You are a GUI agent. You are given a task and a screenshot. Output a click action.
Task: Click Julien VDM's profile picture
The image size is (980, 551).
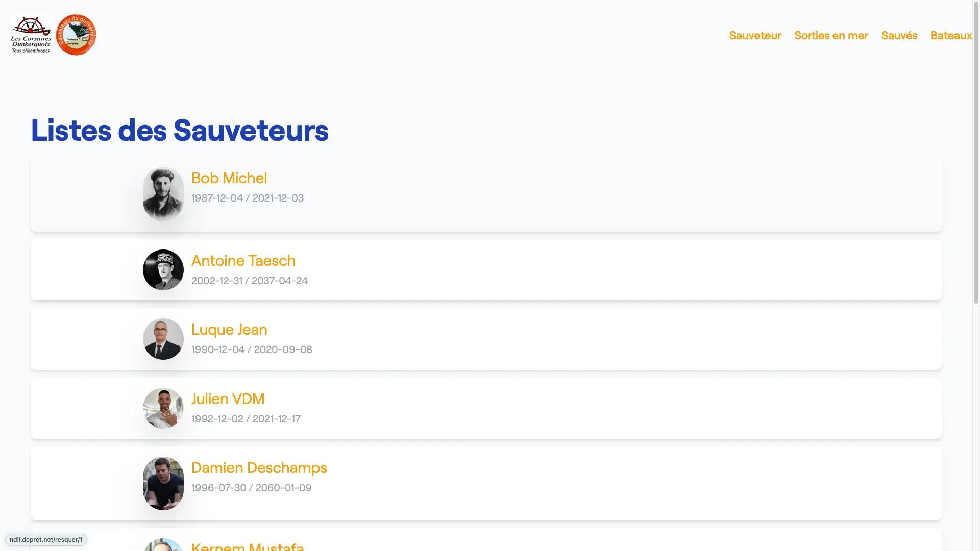pyautogui.click(x=163, y=408)
